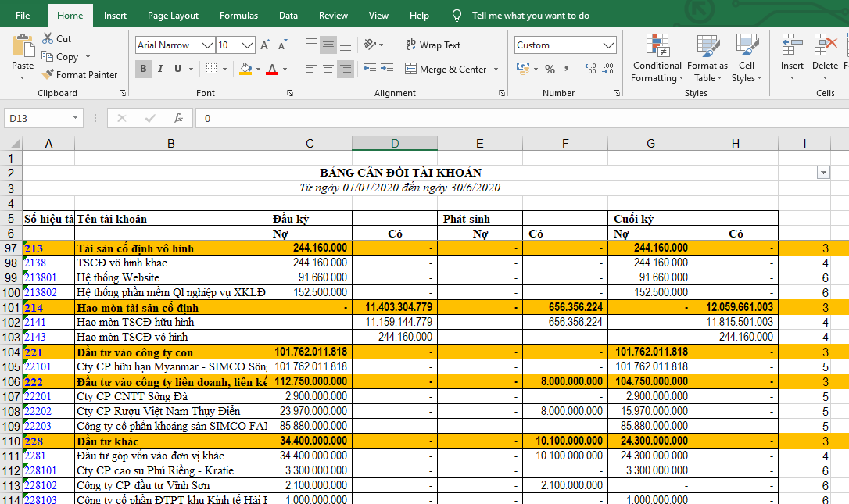Screen dimensions: 849x504
Task: Click the Increase Font Size icon
Action: (x=265, y=45)
